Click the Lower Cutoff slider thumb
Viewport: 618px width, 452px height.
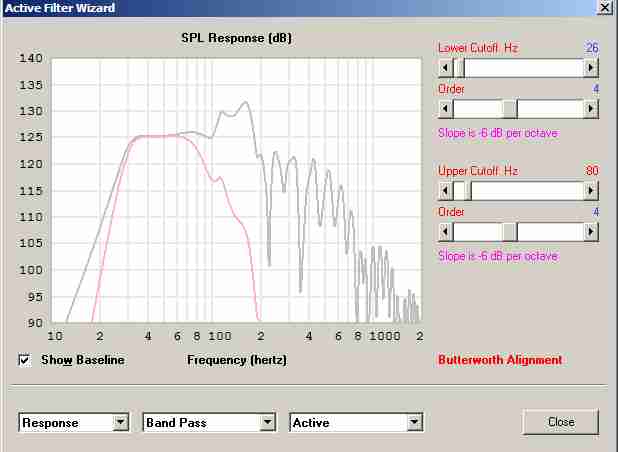click(x=459, y=68)
